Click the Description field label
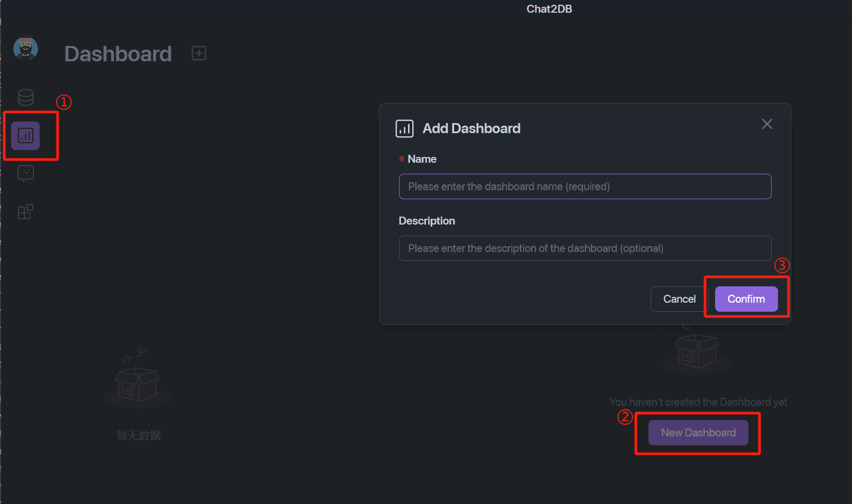Viewport: 852px width, 504px height. (x=427, y=221)
